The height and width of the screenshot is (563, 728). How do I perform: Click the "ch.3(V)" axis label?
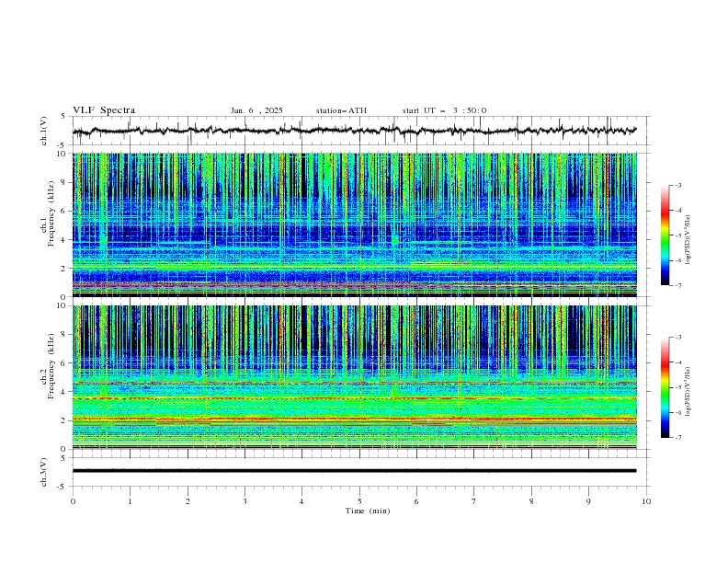click(x=44, y=472)
